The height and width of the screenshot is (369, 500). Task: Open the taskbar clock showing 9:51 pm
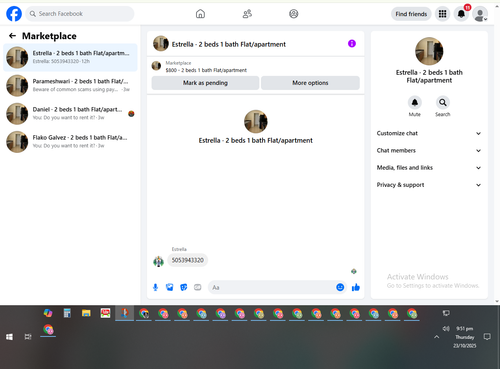point(465,337)
